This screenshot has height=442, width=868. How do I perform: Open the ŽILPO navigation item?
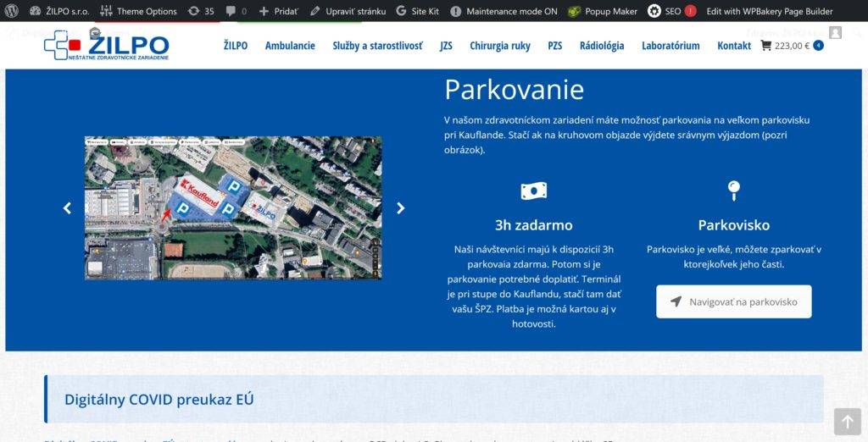tap(236, 46)
